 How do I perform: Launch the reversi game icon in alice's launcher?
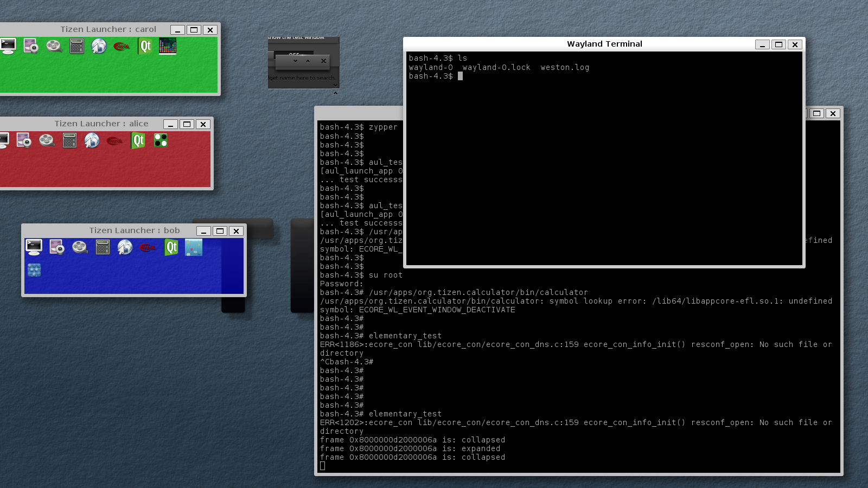click(161, 140)
